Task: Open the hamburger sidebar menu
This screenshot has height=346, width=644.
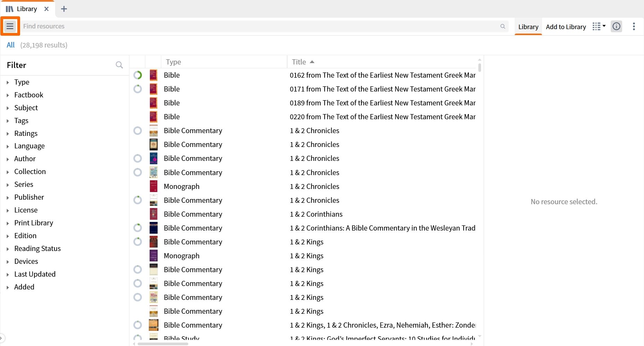Action: (10, 26)
